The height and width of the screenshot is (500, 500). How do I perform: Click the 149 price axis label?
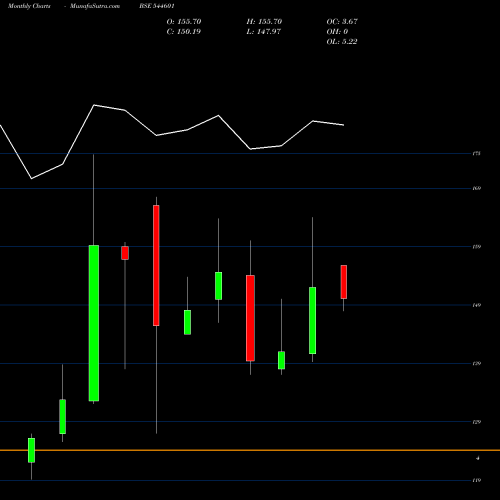476,305
